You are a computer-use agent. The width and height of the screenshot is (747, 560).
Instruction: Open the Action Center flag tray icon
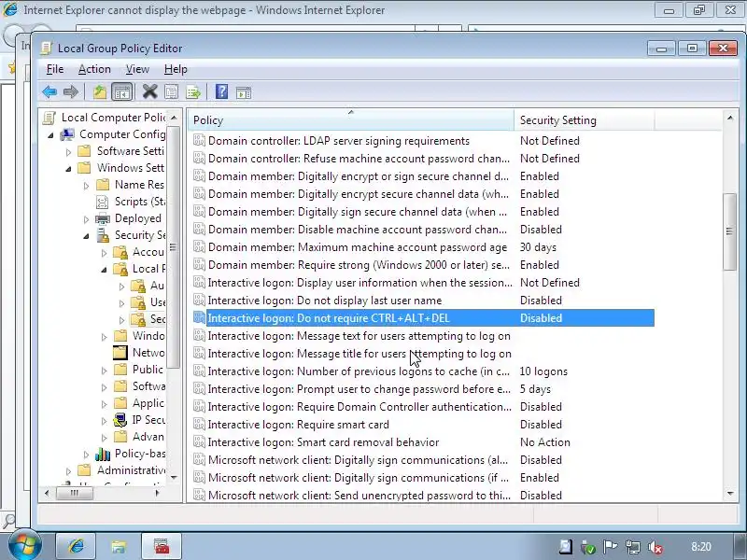(x=611, y=547)
